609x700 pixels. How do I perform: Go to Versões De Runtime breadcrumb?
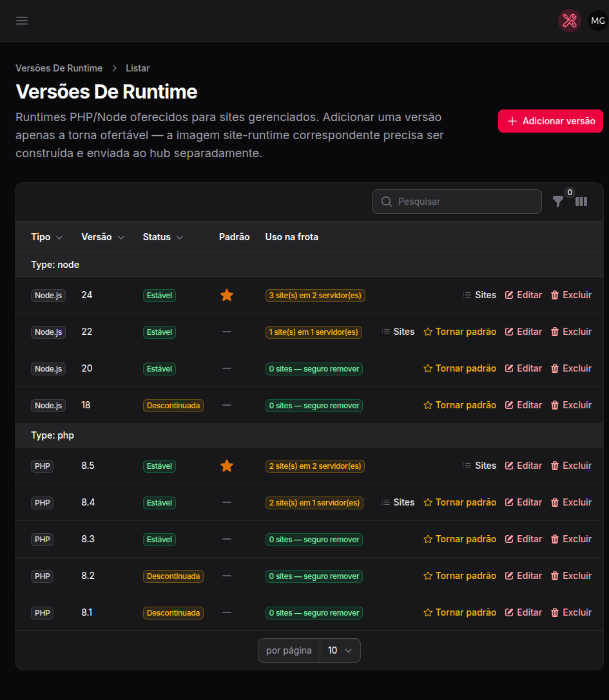click(59, 68)
